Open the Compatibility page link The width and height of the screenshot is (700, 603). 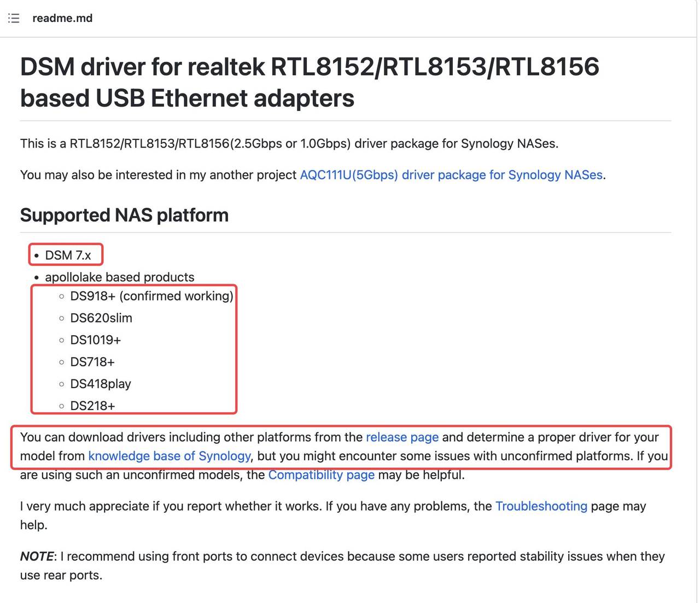coord(321,475)
